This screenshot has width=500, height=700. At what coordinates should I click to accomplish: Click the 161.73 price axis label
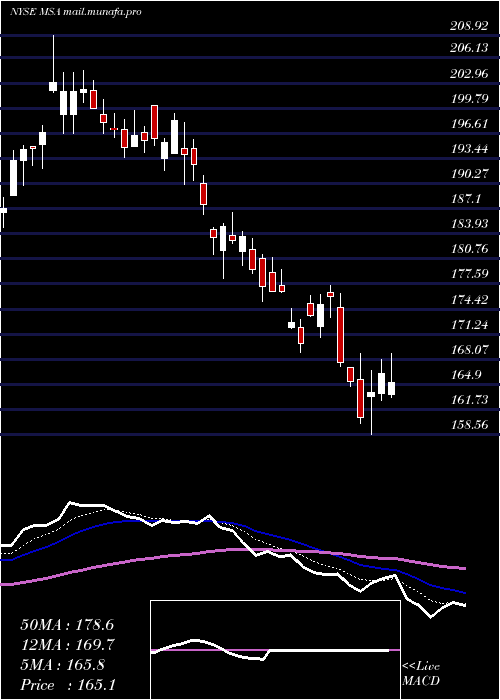pos(469,400)
